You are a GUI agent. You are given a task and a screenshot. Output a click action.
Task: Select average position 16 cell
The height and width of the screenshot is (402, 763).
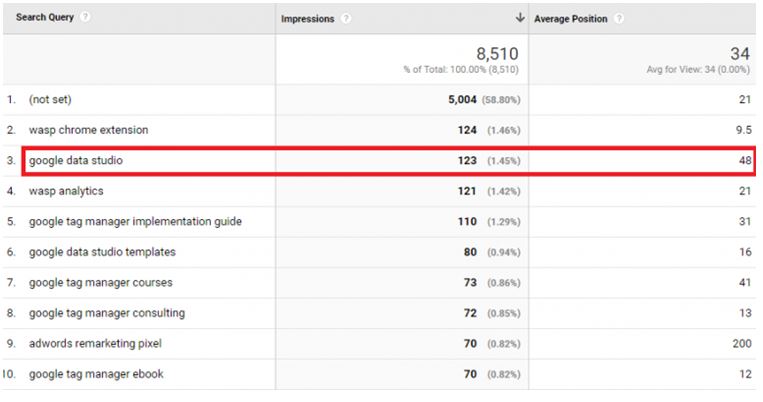(x=745, y=252)
